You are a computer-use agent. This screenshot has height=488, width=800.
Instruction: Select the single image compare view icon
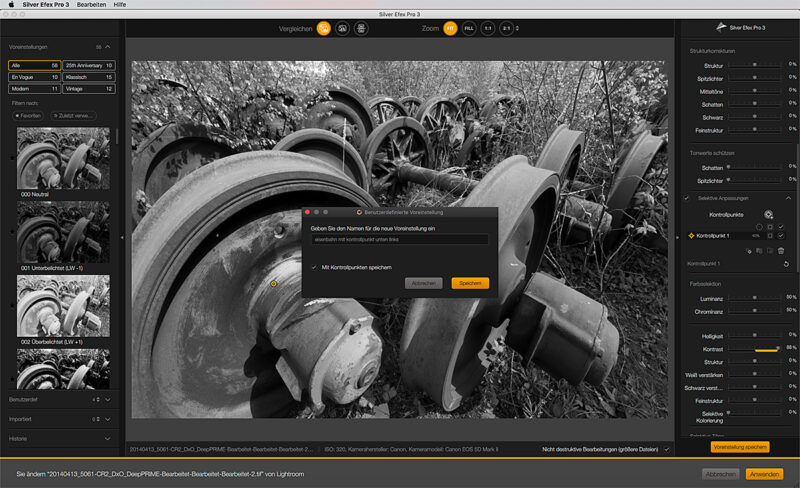pos(323,29)
